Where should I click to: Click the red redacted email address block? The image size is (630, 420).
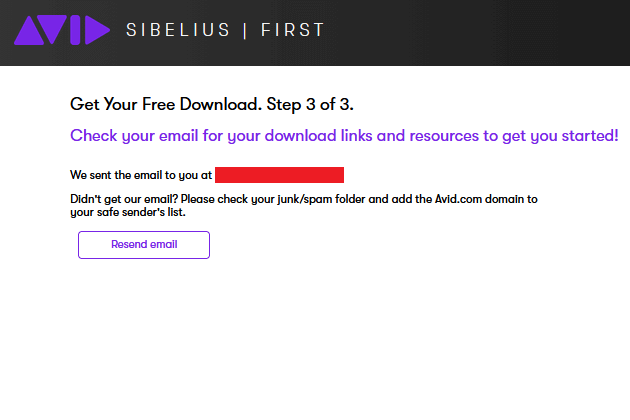279,175
